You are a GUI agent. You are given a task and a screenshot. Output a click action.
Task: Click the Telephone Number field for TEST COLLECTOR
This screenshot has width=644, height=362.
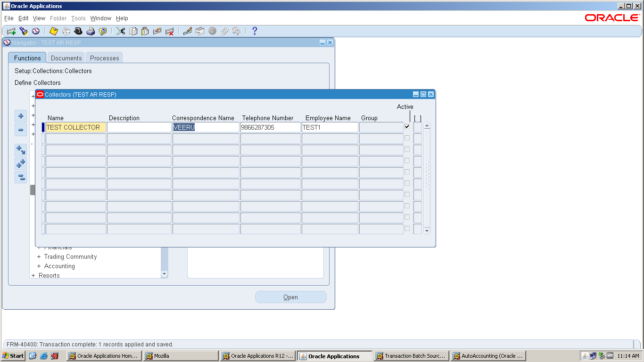[270, 127]
